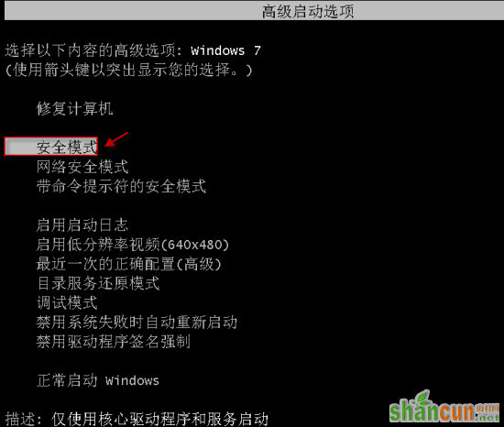Pick 带命令提示符的安全模式
Viewport: 504px width, 427px height.
click(121, 186)
